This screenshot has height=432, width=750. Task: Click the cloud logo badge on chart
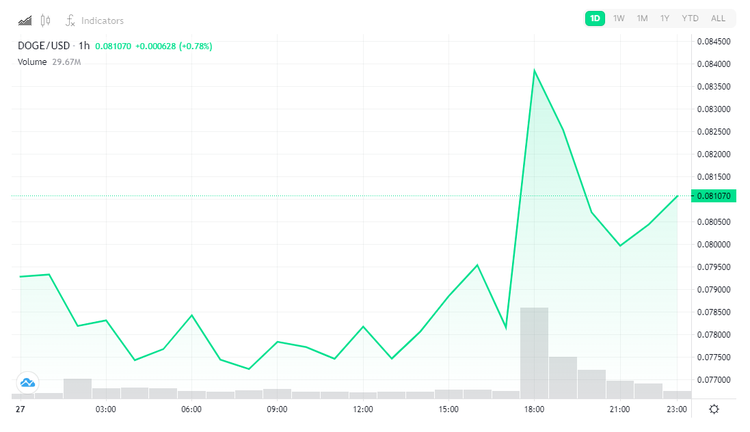pos(27,382)
